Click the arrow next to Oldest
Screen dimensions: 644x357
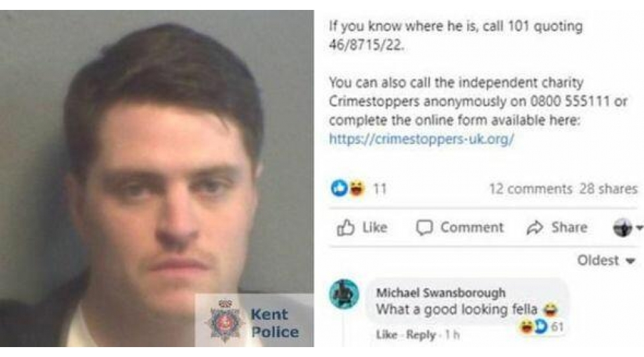click(630, 260)
